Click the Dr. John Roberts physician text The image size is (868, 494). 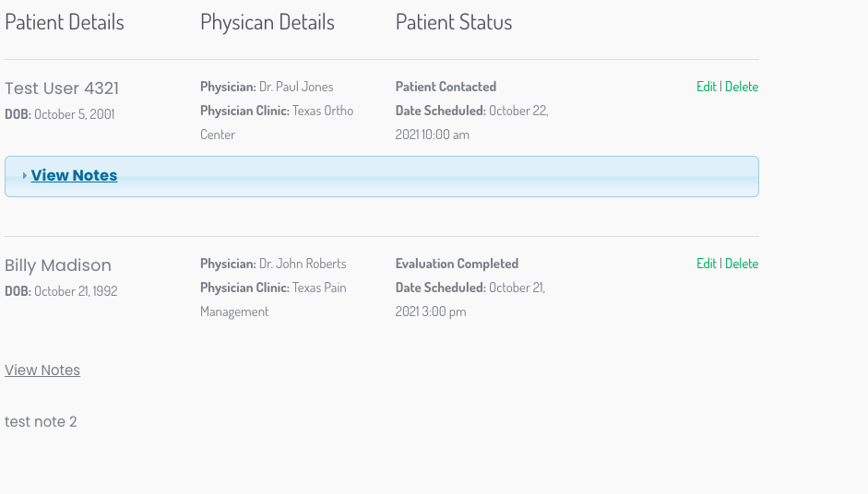[303, 264]
